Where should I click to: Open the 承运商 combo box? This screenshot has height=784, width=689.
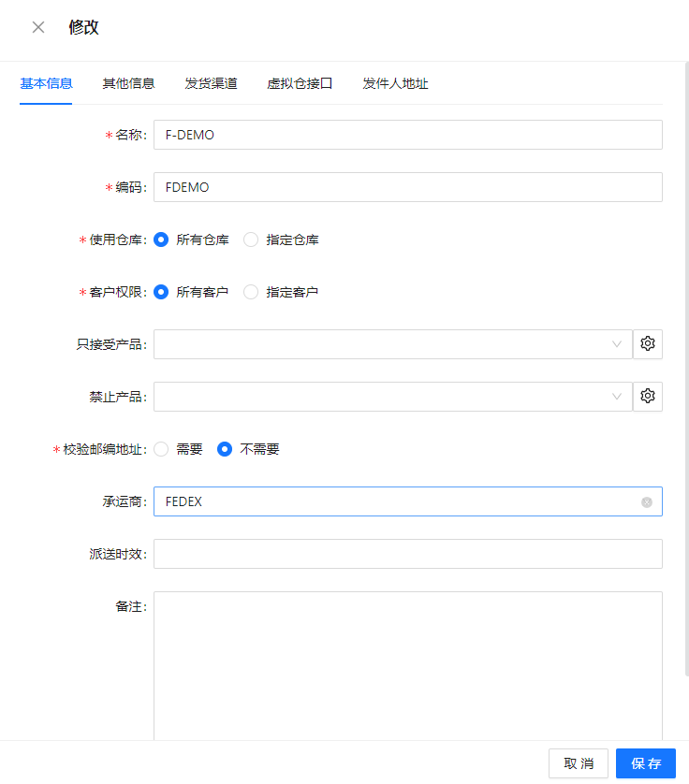[x=393, y=501]
